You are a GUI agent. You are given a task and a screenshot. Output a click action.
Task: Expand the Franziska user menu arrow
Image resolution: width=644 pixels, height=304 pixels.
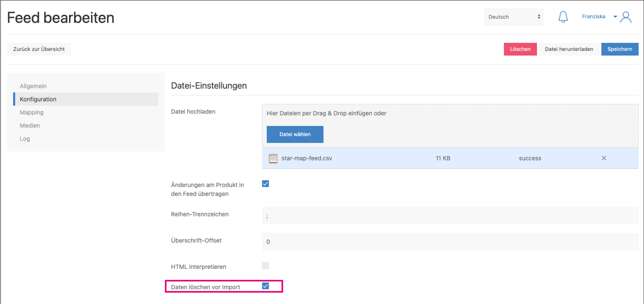tap(615, 17)
